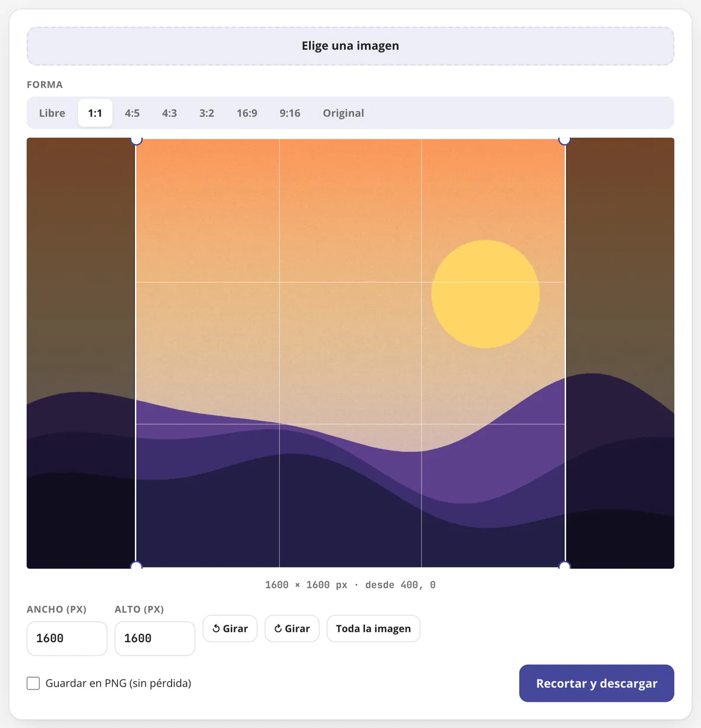Choose the 9:16 vertical ratio
The image size is (701, 728).
coord(290,113)
